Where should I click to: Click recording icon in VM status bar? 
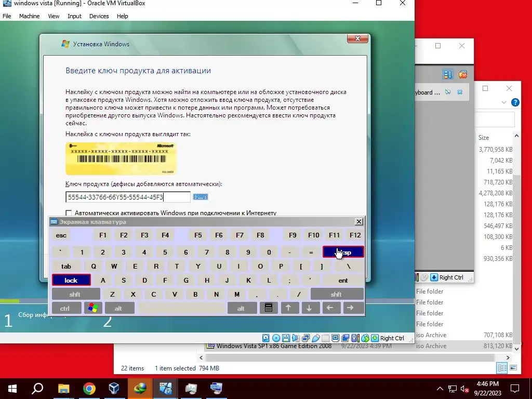click(x=345, y=338)
